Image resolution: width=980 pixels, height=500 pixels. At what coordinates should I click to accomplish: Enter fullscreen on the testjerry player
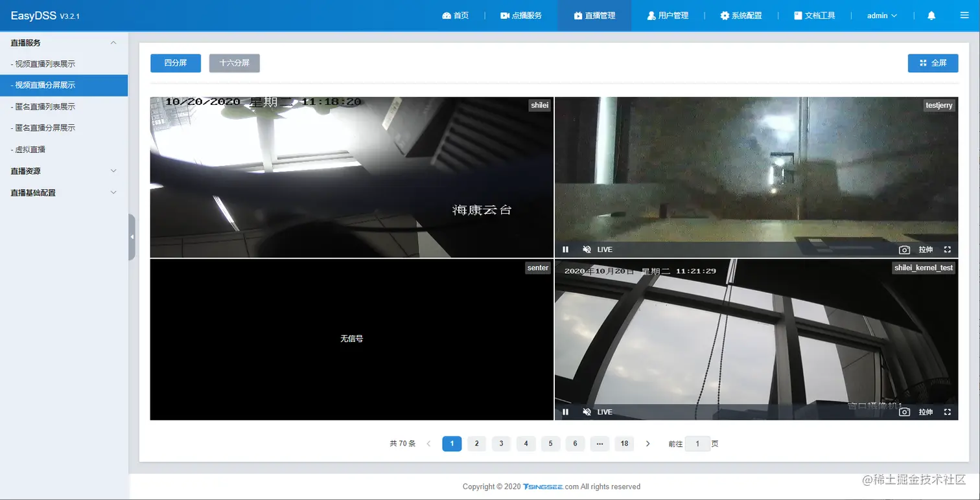pyautogui.click(x=948, y=249)
